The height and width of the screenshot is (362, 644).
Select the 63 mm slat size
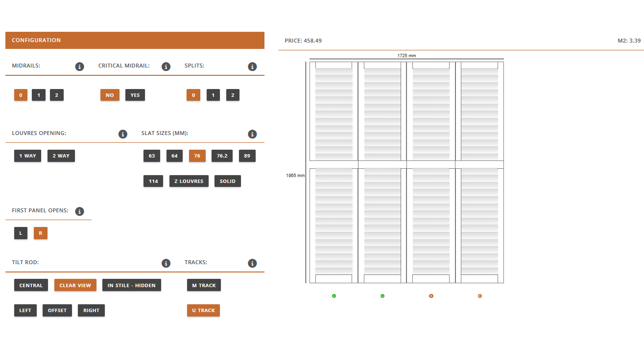click(x=152, y=156)
